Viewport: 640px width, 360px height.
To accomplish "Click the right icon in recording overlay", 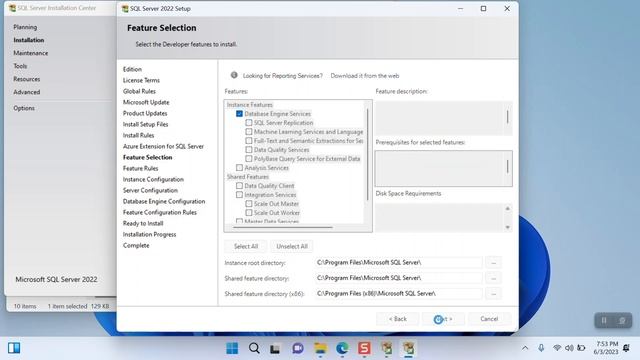I will click(x=622, y=320).
